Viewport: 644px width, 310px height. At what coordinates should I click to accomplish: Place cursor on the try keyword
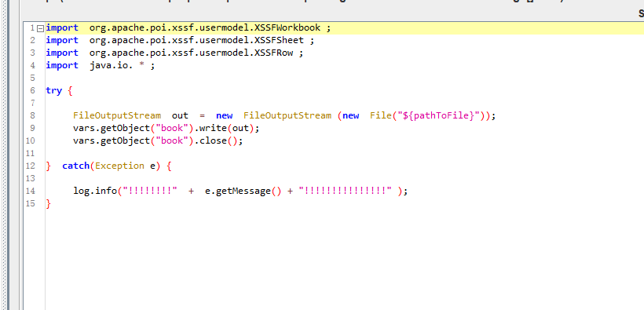54,90
